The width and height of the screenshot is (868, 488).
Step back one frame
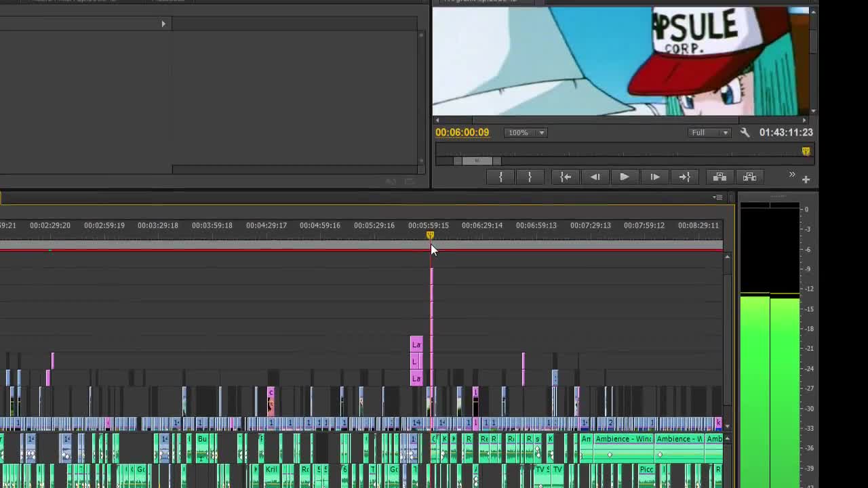595,177
